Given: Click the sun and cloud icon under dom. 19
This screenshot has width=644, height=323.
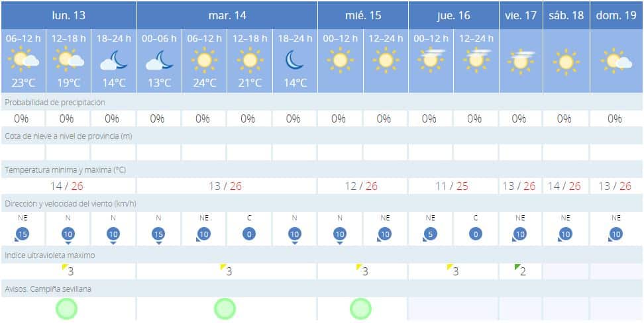Looking at the screenshot, I should (x=616, y=61).
